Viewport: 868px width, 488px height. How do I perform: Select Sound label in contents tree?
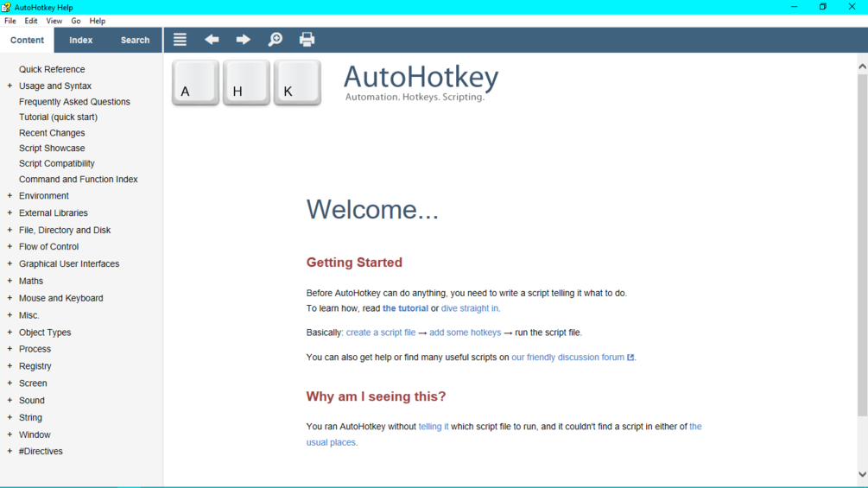pos(32,401)
